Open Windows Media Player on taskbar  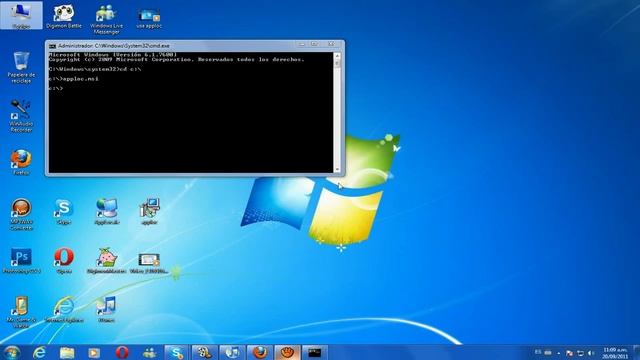tap(94, 352)
